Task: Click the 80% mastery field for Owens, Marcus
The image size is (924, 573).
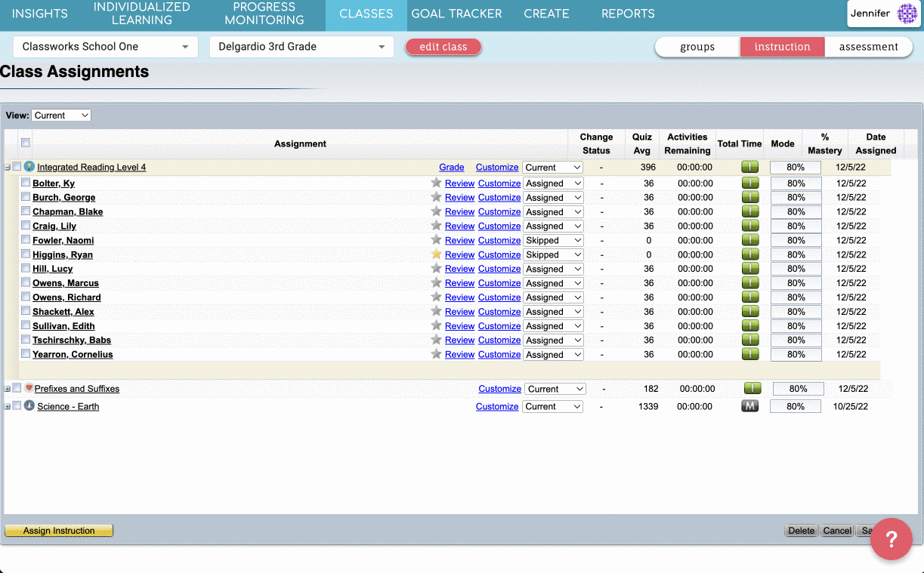Action: tap(796, 283)
